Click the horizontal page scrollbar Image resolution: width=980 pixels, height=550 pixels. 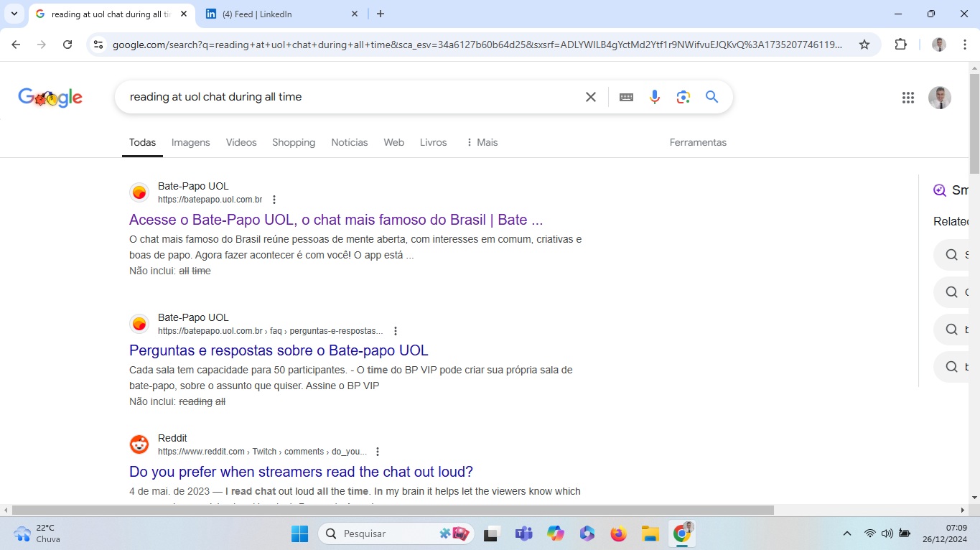pyautogui.click(x=393, y=510)
